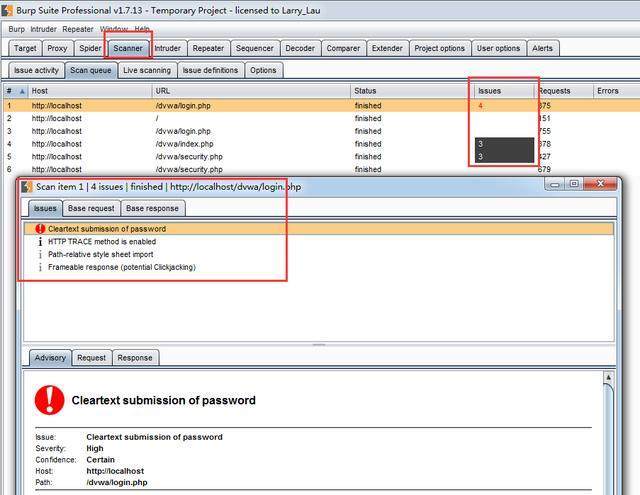
Task: Select scan queue row 5 /dvwa/security.php
Action: click(320, 157)
